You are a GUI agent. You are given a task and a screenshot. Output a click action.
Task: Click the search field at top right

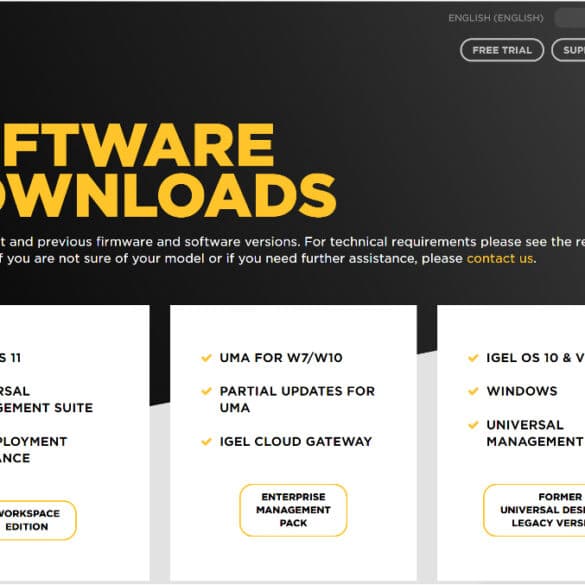pos(570,18)
